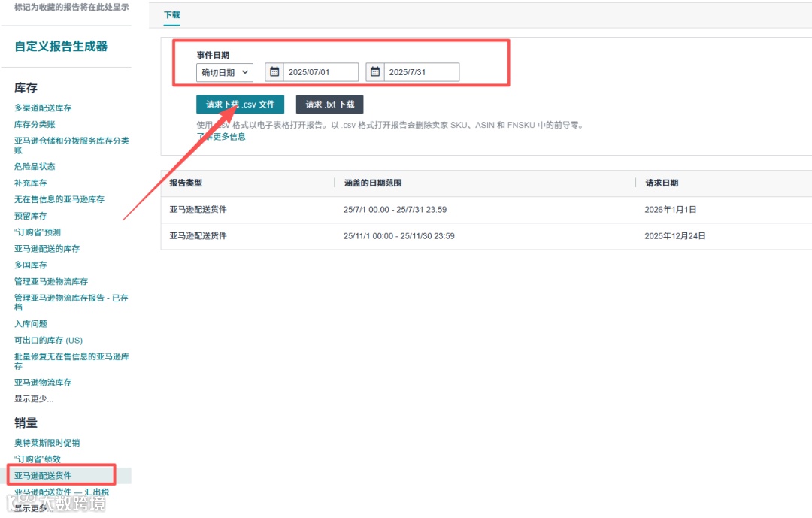Open 危险品状态 report
812x518 pixels.
click(35, 166)
